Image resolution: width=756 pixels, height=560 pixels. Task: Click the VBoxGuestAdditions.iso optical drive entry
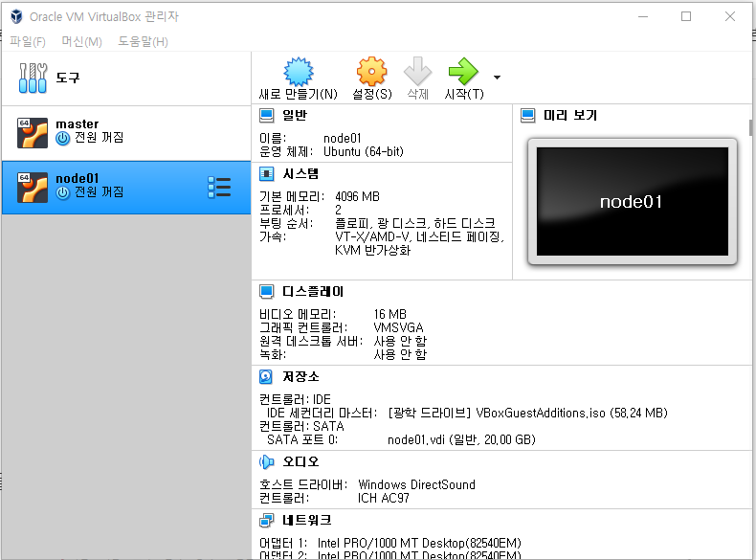528,414
